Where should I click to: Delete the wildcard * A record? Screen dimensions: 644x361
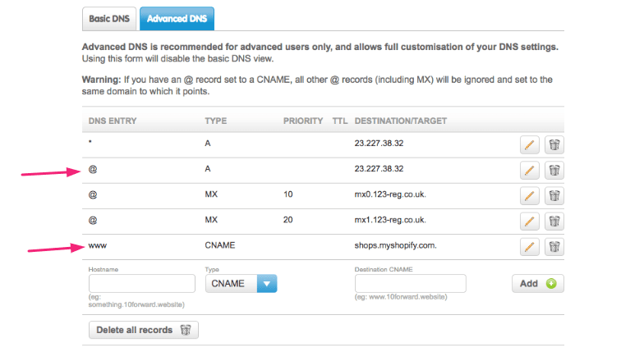pos(554,144)
